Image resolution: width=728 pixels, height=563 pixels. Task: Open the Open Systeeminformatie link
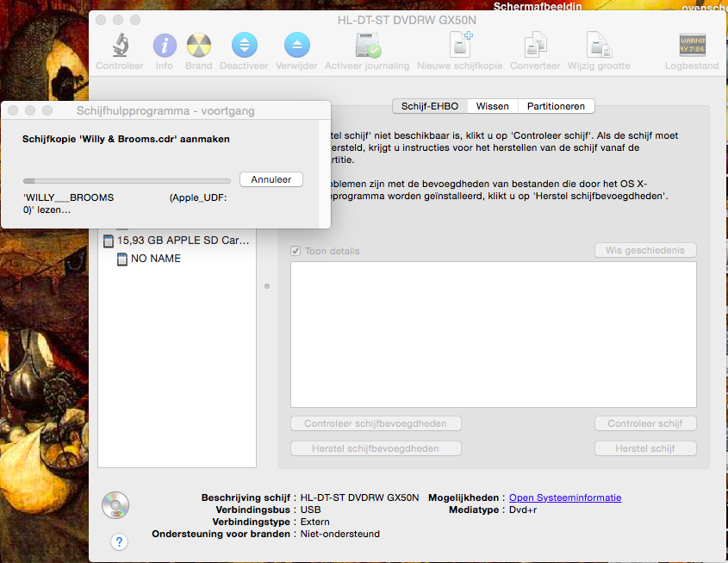click(x=565, y=497)
